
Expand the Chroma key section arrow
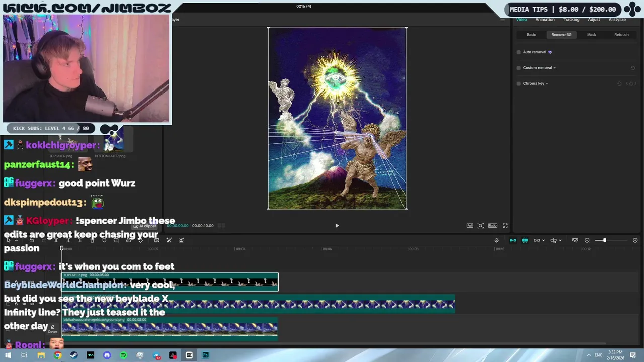547,83
